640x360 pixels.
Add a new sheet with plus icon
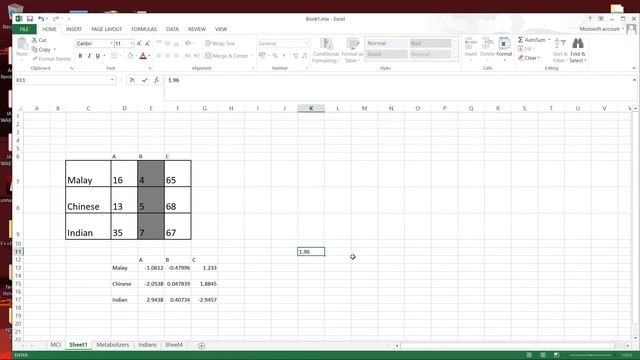click(201, 346)
